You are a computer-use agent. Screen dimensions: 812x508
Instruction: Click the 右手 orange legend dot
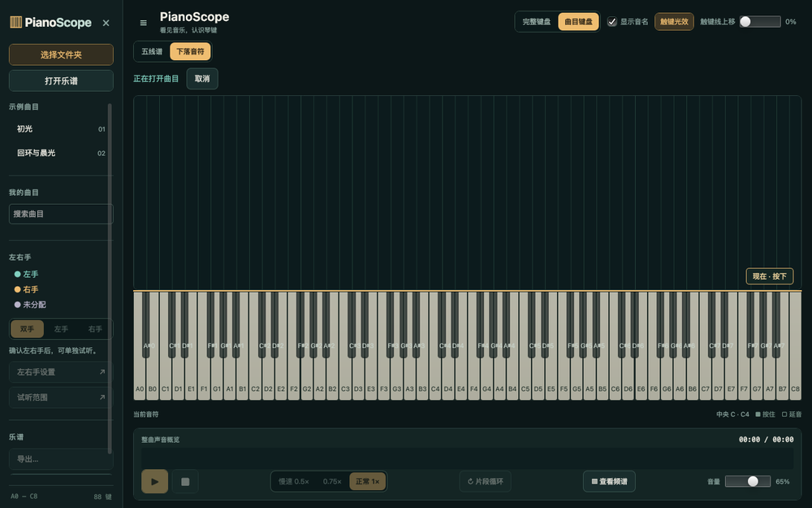pos(17,289)
